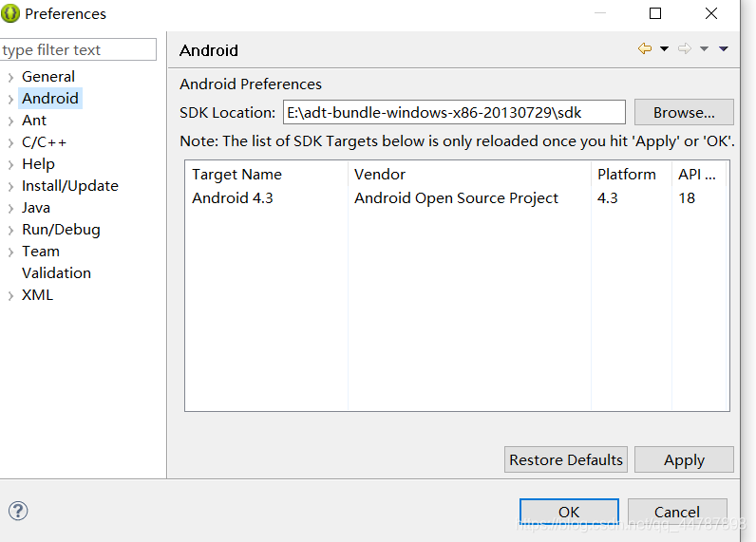756x542 pixels.
Task: Click the Platform column header
Action: point(632,174)
